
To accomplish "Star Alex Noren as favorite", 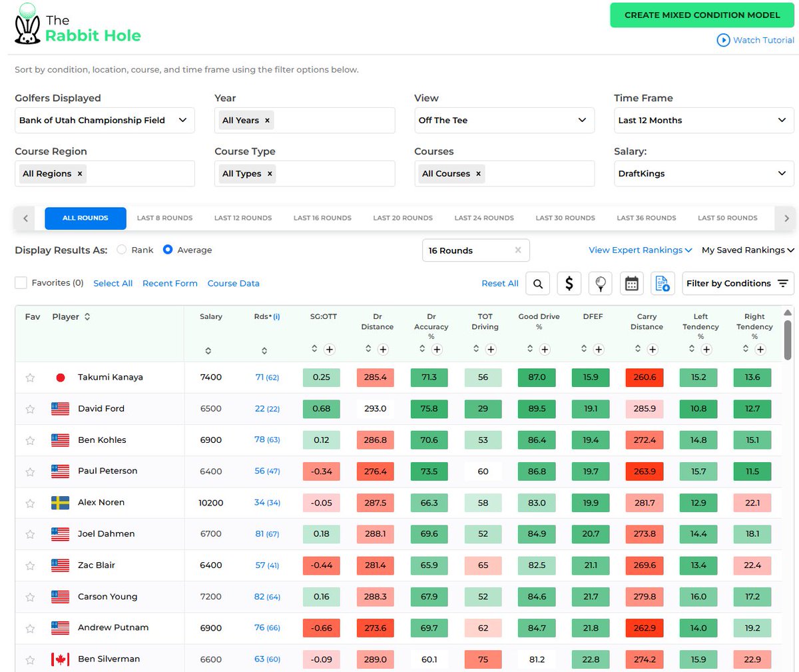I will (x=30, y=503).
